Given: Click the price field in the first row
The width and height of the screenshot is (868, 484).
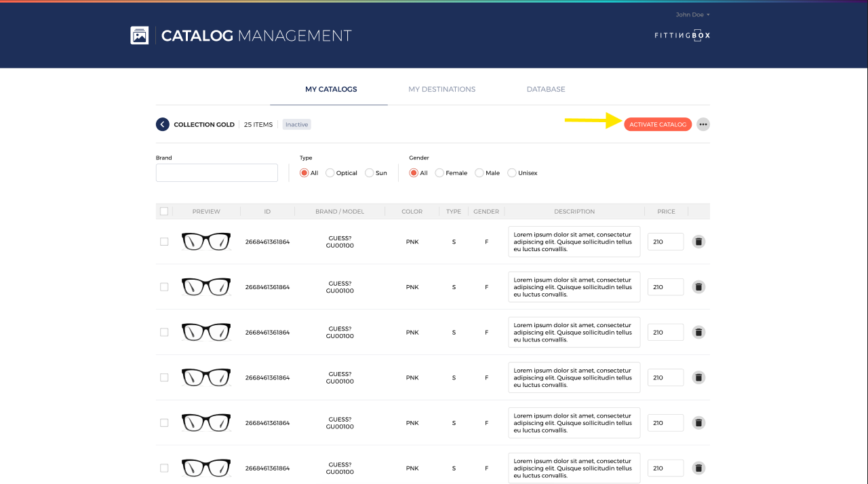Looking at the screenshot, I should click(x=665, y=242).
